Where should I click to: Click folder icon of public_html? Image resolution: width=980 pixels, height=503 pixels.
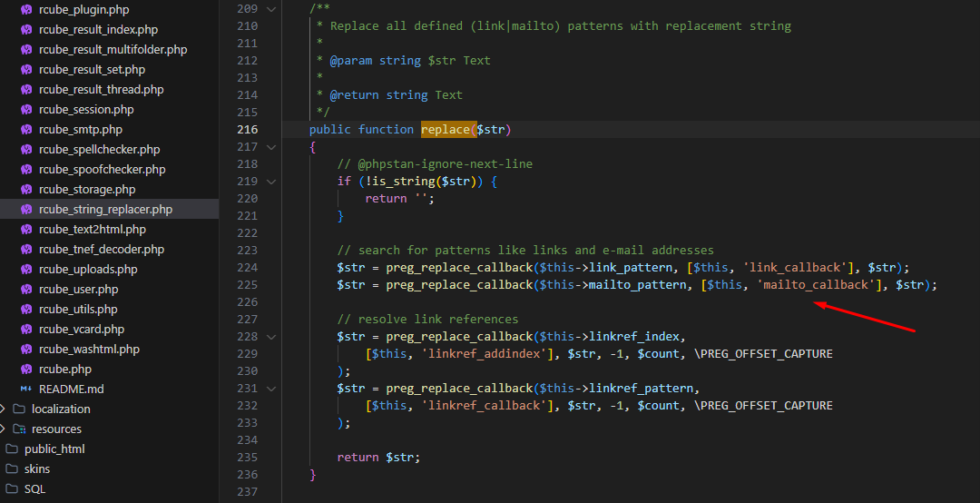[11, 449]
